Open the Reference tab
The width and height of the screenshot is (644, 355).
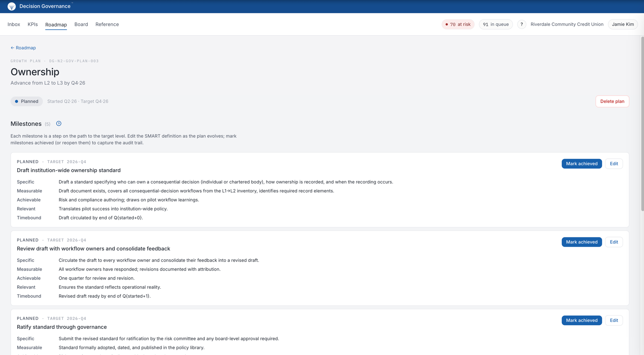coord(107,24)
